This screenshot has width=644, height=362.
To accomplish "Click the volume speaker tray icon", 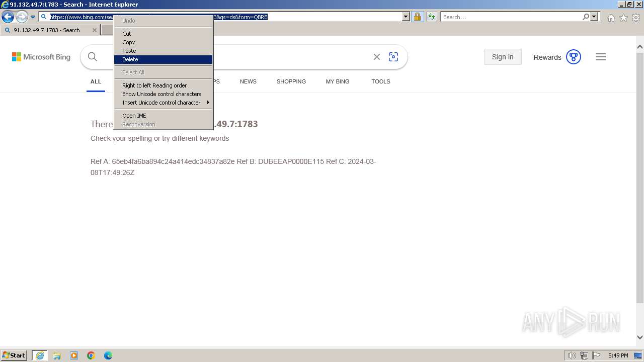I will (x=572, y=355).
